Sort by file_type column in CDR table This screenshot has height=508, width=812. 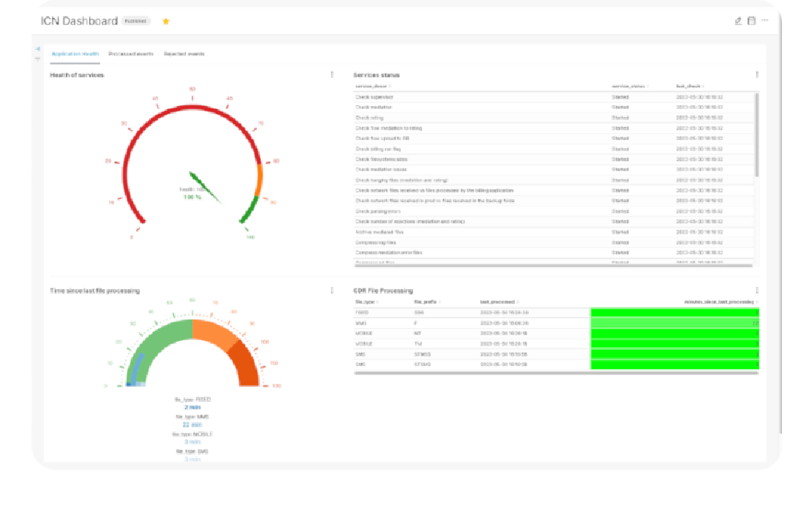pyautogui.click(x=366, y=302)
